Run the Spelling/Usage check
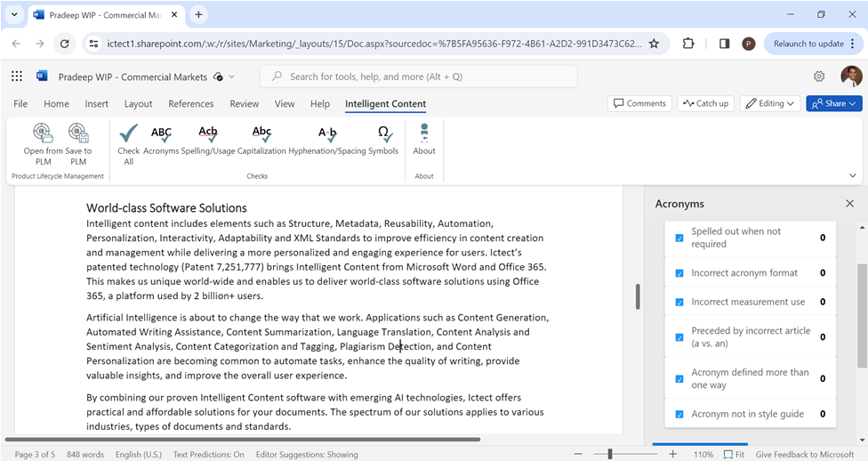This screenshot has height=461, width=868. (x=208, y=140)
